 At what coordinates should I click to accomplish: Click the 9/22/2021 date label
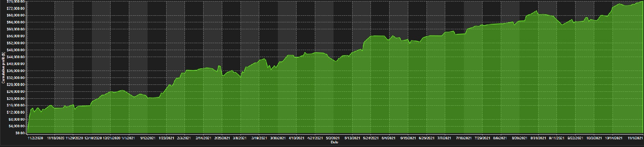pyautogui.click(x=576, y=139)
